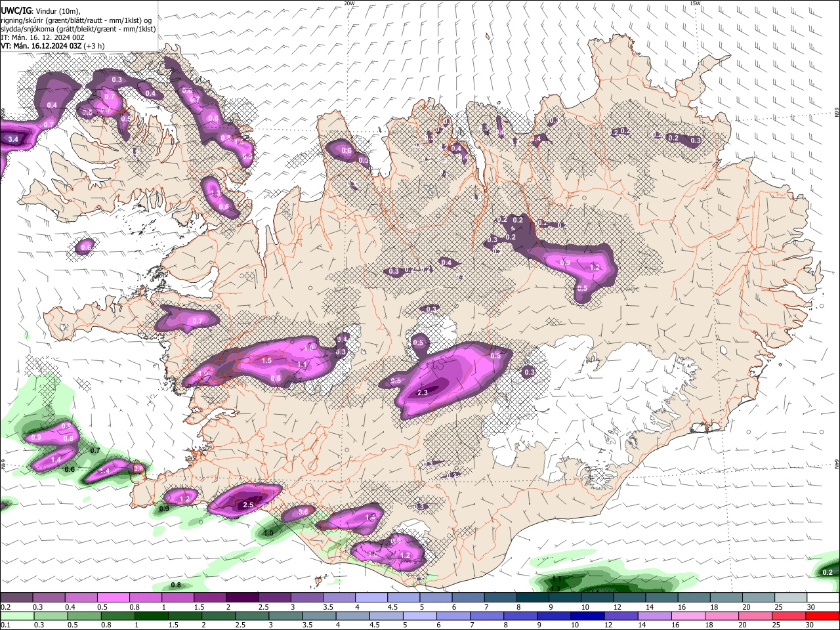This screenshot has height=630, width=840.
Task: Click the '2.5' value on the southwest coast
Action: (248, 505)
